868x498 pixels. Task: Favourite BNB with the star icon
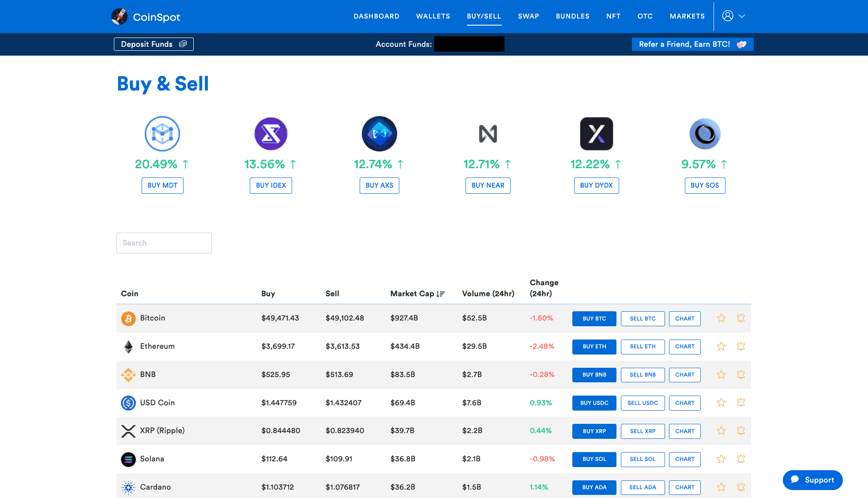click(x=721, y=374)
